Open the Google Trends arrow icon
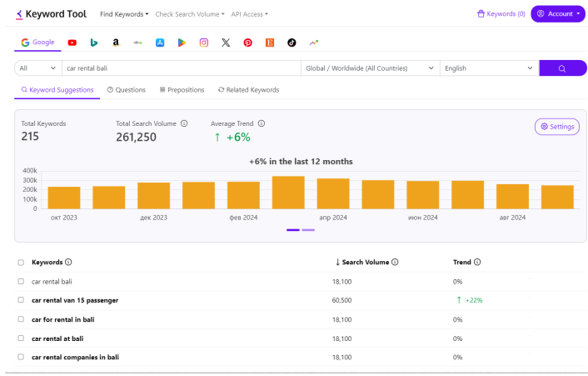This screenshot has width=588, height=376. click(314, 43)
